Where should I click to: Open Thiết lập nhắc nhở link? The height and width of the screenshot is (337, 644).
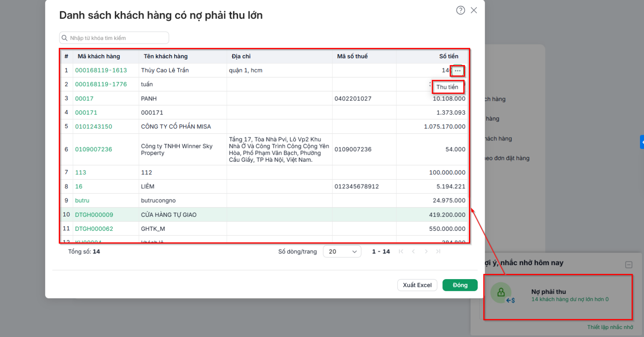point(610,327)
